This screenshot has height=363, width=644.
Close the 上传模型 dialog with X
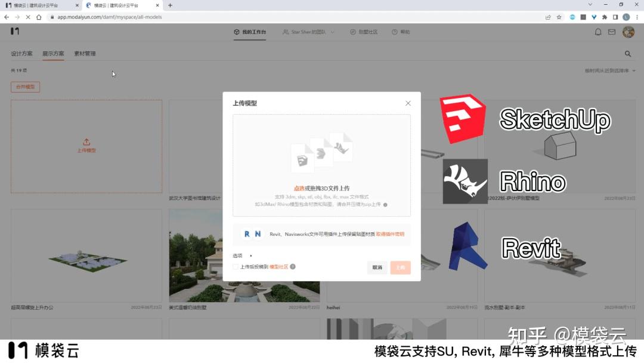coord(408,103)
